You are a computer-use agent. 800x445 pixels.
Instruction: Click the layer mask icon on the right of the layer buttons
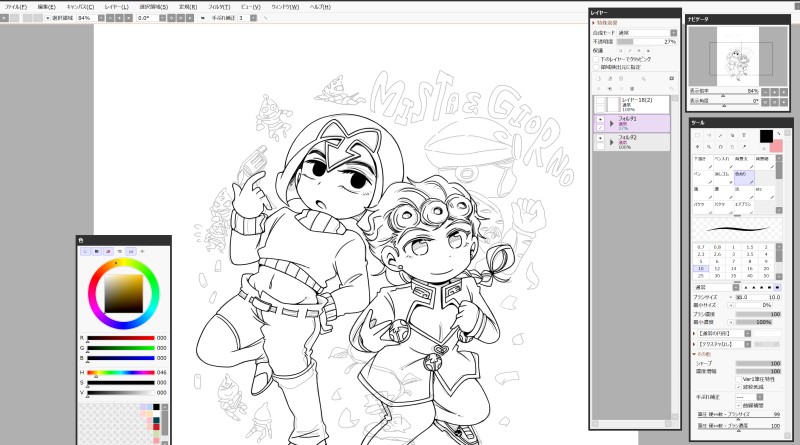tap(671, 79)
